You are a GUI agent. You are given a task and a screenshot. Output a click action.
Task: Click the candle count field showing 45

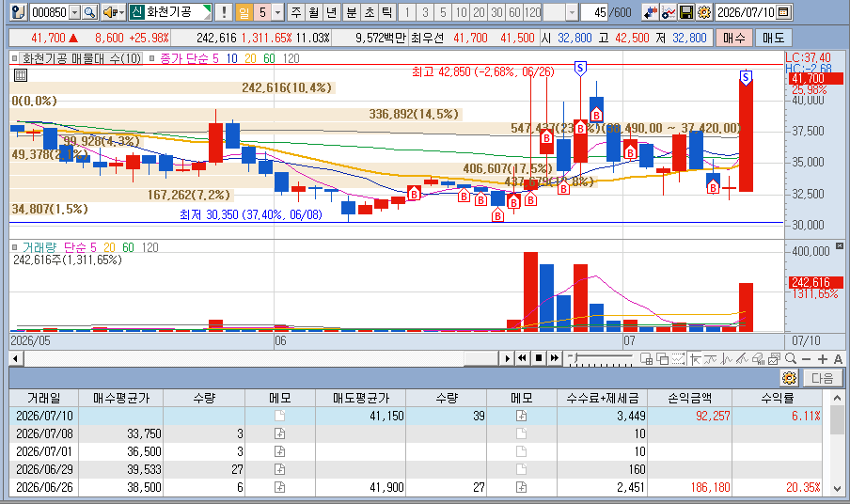click(x=594, y=12)
